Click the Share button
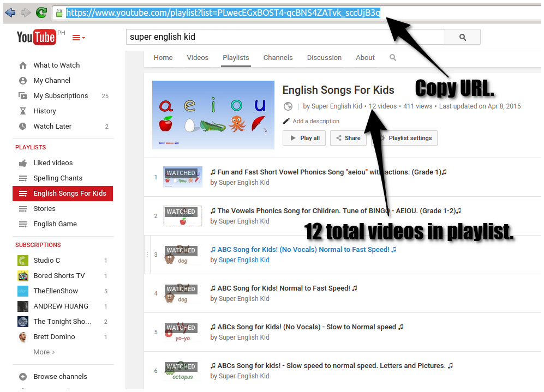 (x=348, y=138)
